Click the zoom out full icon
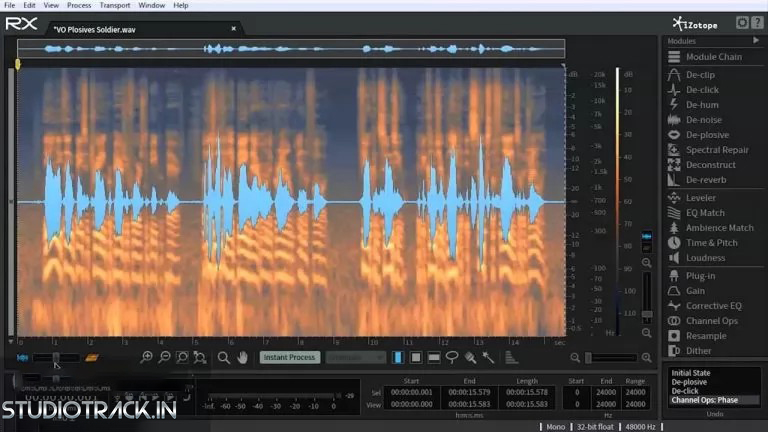Viewport: 768px width, 432px height. [199, 358]
